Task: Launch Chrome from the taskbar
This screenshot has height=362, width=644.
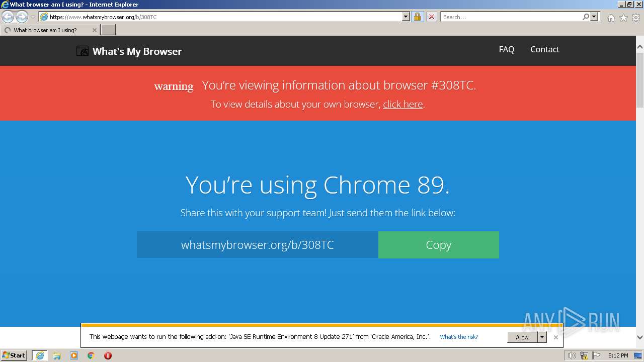Action: (x=91, y=355)
